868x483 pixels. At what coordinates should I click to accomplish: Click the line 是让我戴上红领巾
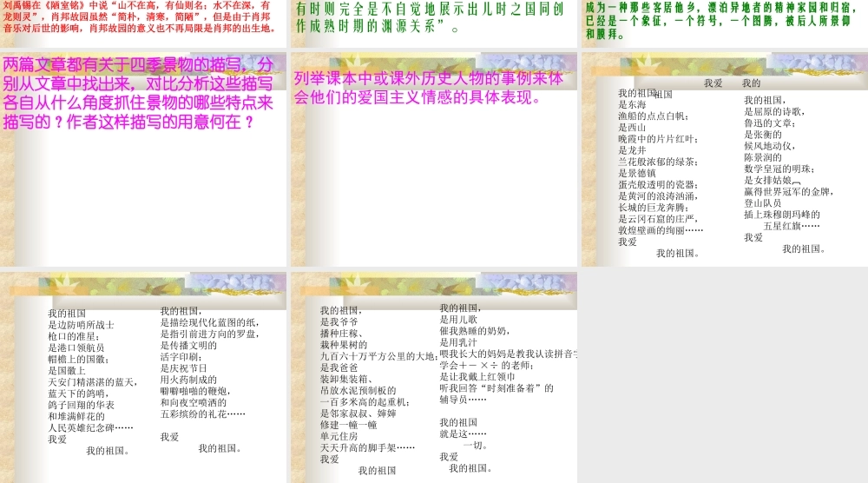477,377
